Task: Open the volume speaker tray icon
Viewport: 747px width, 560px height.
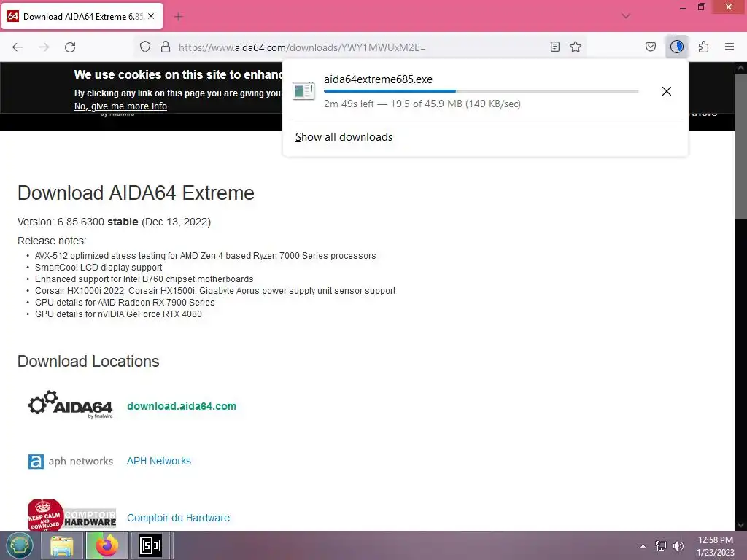Action: [x=678, y=546]
